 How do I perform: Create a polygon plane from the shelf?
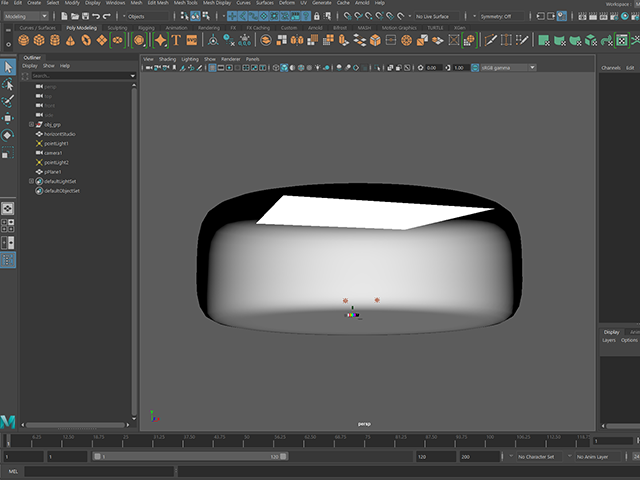102,40
